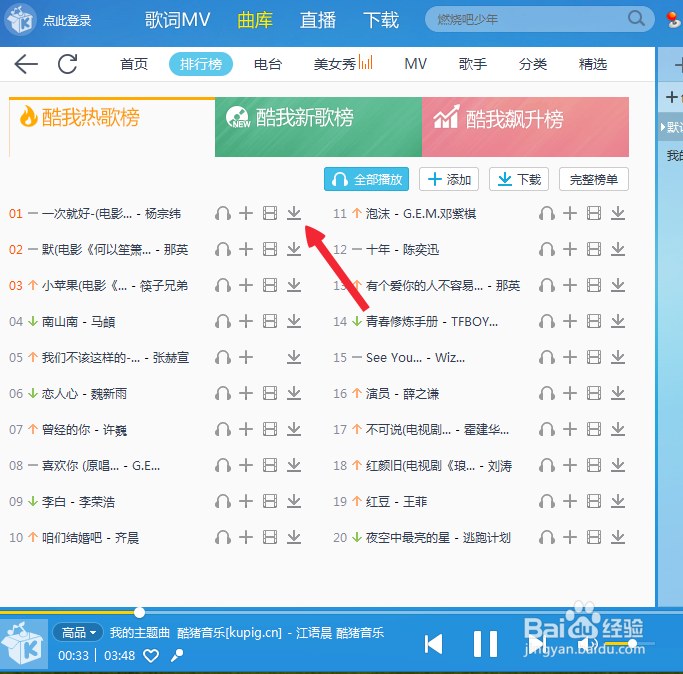Open the MV sub tab
The width and height of the screenshot is (683, 674).
tap(416, 64)
